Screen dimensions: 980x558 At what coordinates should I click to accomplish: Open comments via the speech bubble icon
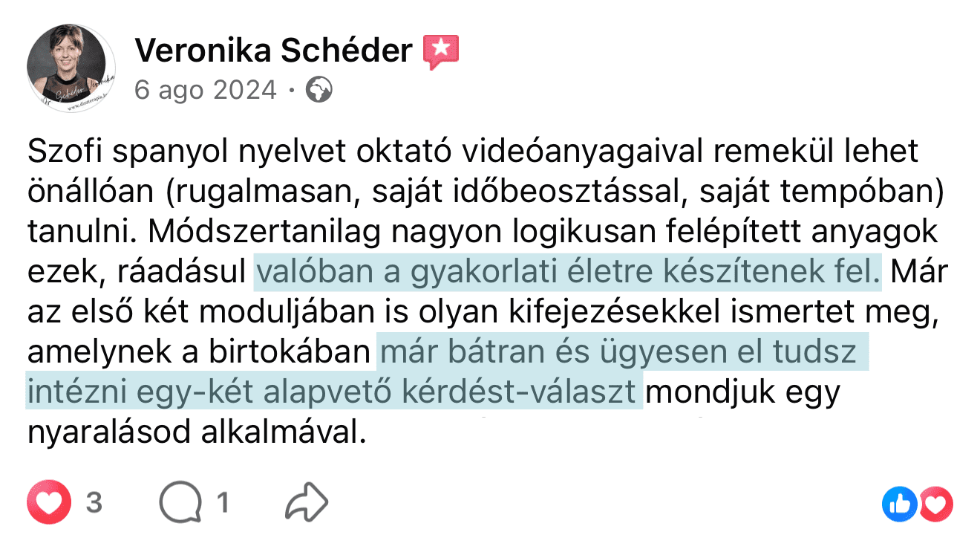[x=180, y=505]
